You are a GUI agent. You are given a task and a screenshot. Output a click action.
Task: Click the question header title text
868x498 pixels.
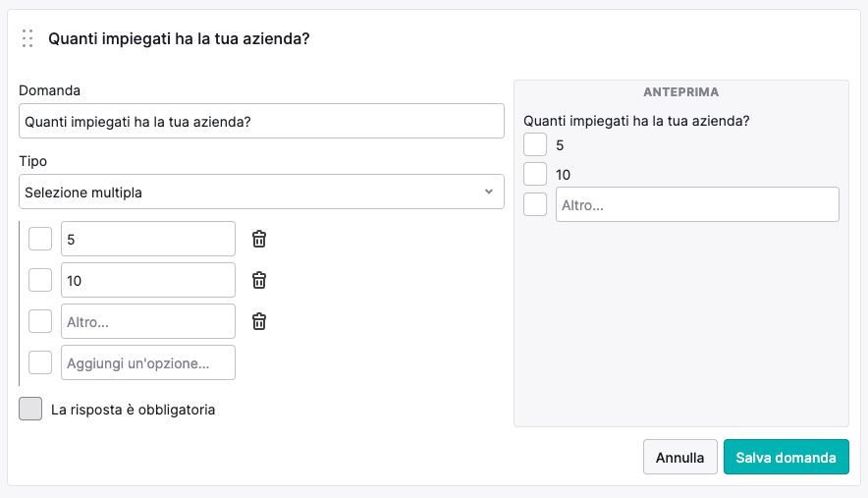coord(179,38)
